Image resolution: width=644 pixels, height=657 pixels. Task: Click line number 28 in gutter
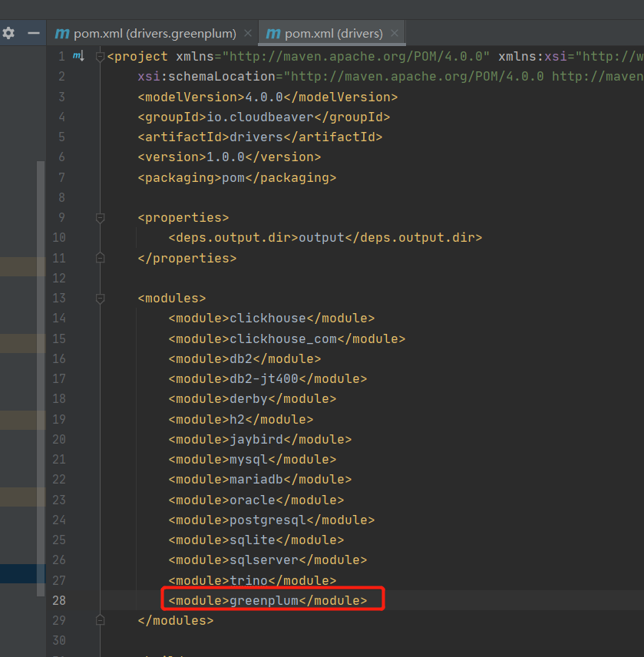(x=59, y=600)
